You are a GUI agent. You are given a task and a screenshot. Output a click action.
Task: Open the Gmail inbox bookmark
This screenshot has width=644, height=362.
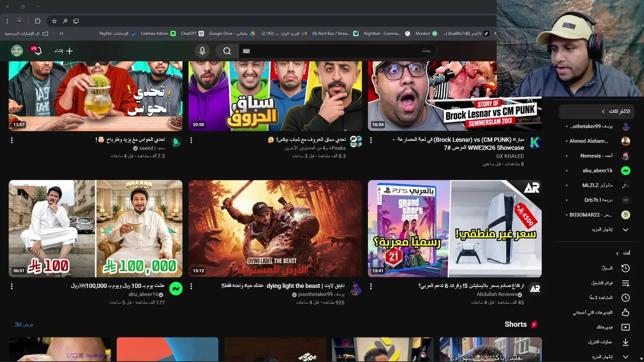(x=284, y=34)
